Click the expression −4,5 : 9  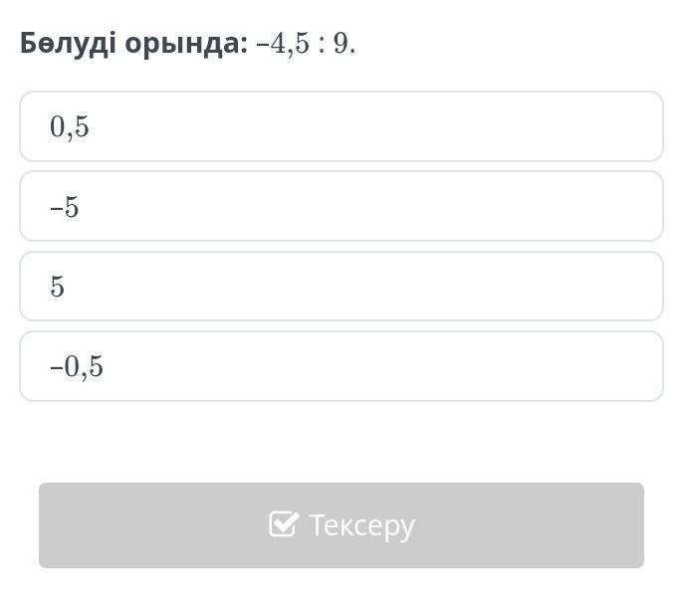pos(306,44)
